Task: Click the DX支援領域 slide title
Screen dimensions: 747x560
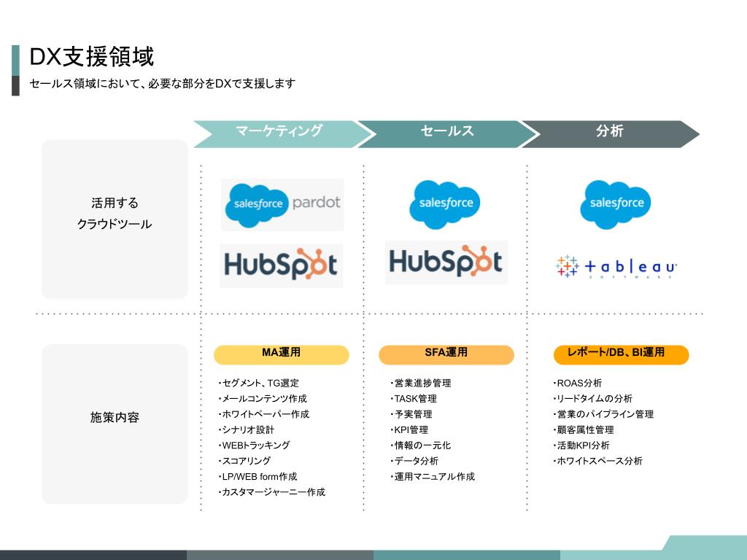Action: (92, 57)
